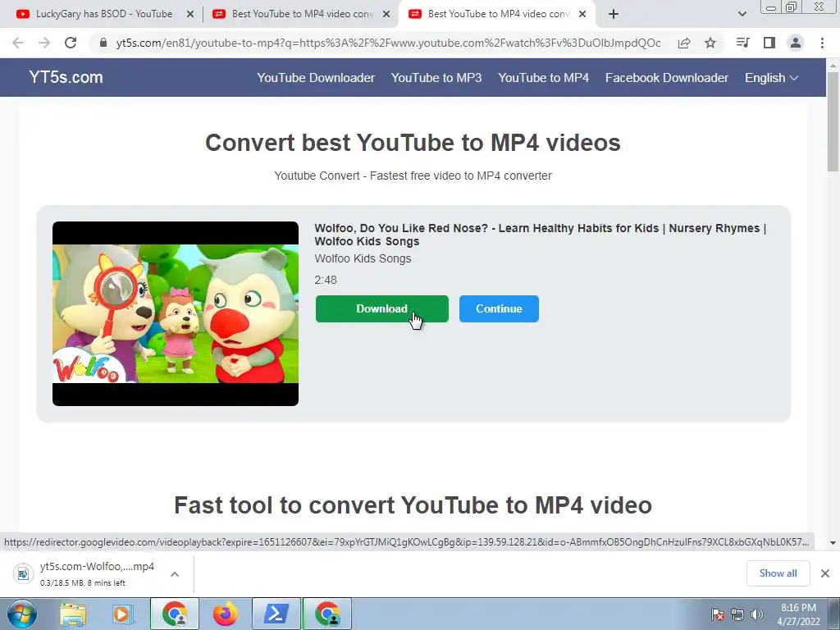Open the Windows Start menu
The width and height of the screenshot is (840, 630).
22,614
